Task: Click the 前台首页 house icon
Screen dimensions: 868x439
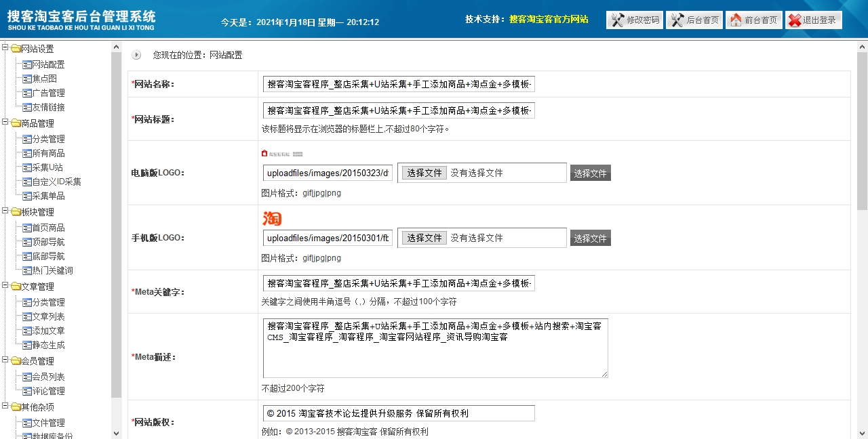Action: pyautogui.click(x=736, y=20)
